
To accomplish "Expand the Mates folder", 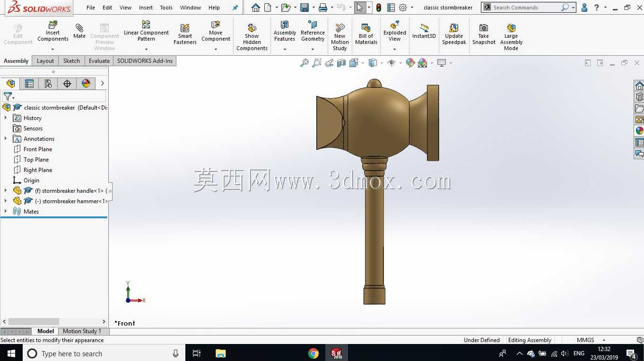I will coord(6,212).
